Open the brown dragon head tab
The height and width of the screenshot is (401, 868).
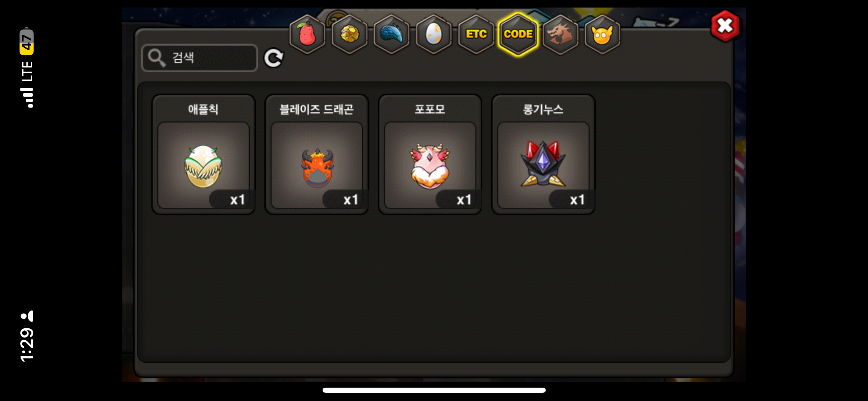click(560, 34)
